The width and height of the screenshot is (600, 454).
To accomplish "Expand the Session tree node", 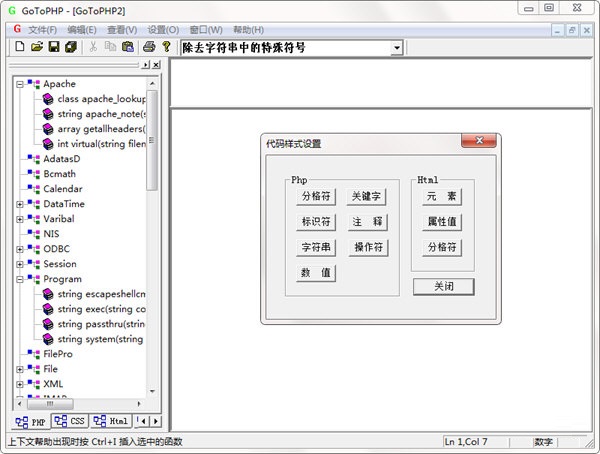I will click(20, 264).
